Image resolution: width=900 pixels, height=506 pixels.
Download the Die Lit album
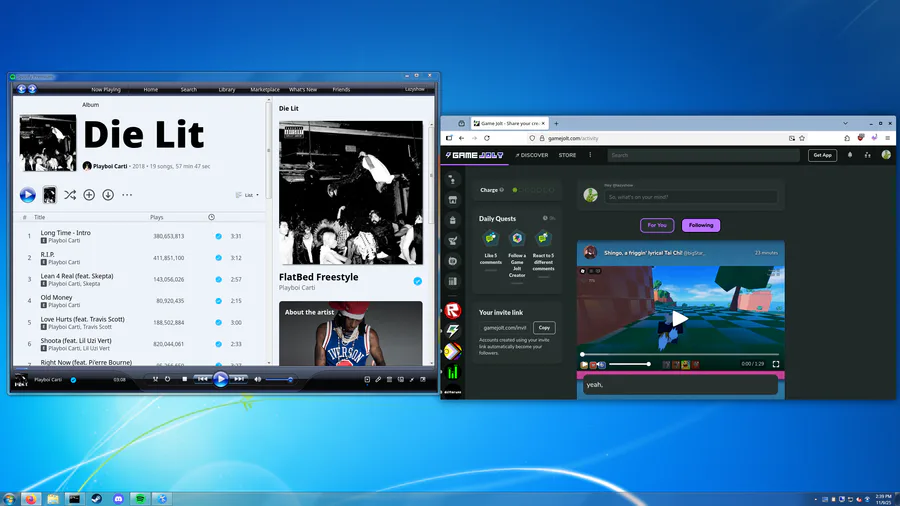coord(108,195)
